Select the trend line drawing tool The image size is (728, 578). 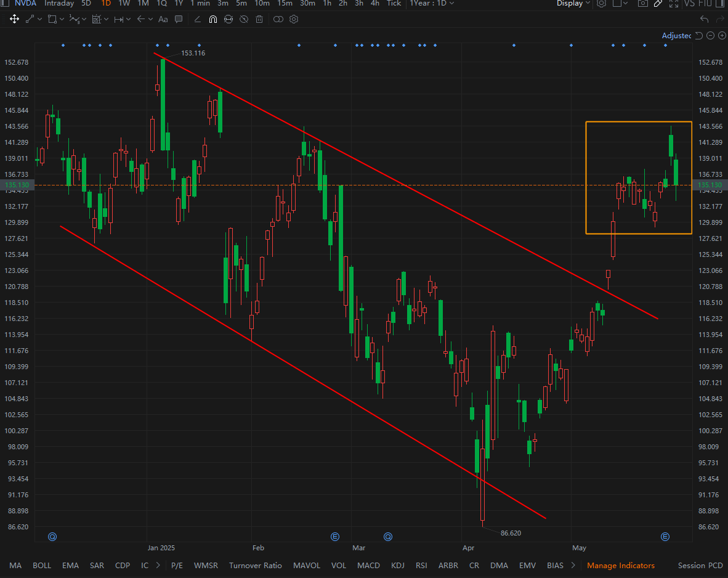pyautogui.click(x=30, y=19)
